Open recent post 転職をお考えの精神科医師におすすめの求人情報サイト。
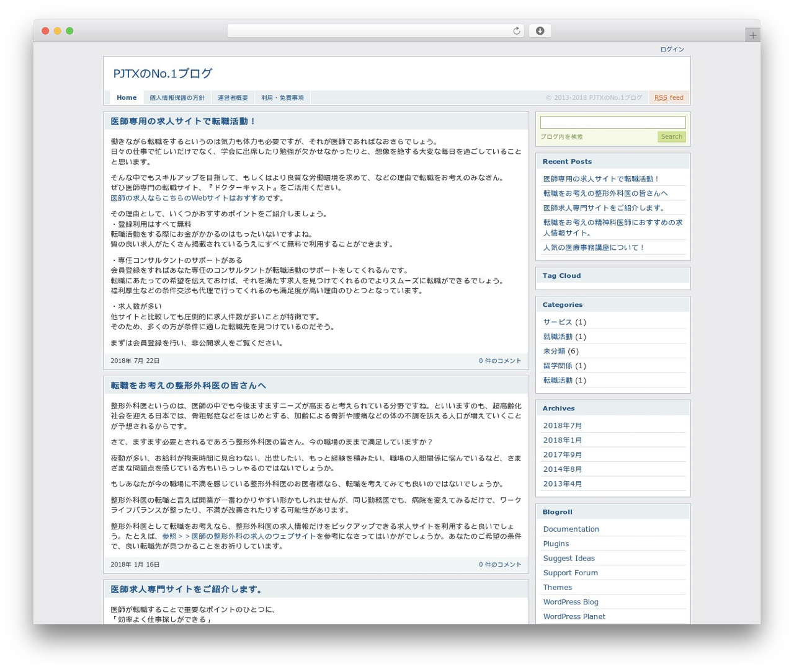The height and width of the screenshot is (672, 794). coord(613,228)
